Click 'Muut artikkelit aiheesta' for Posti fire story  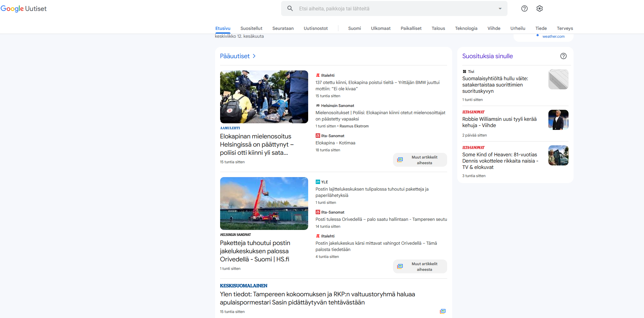point(420,266)
